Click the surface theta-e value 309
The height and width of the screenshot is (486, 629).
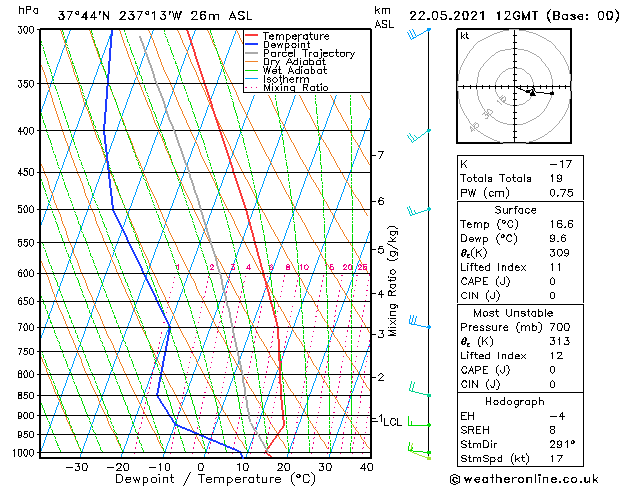pos(560,253)
